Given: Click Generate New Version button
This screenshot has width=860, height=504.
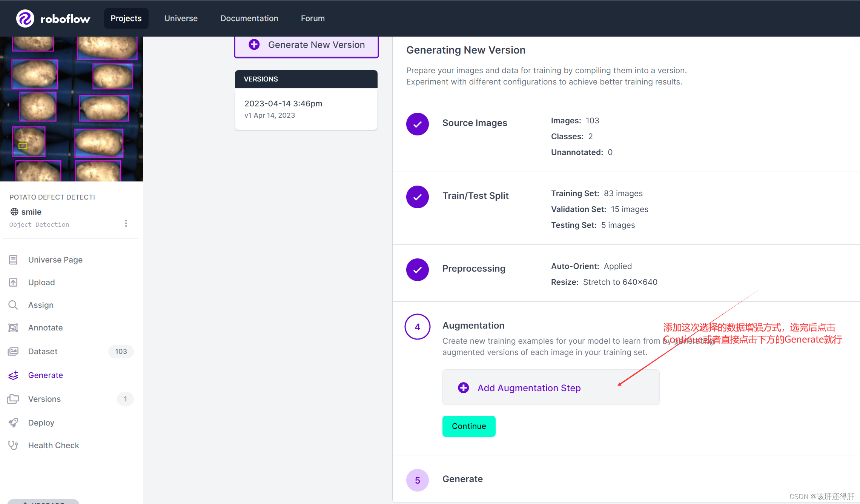Looking at the screenshot, I should [x=306, y=45].
